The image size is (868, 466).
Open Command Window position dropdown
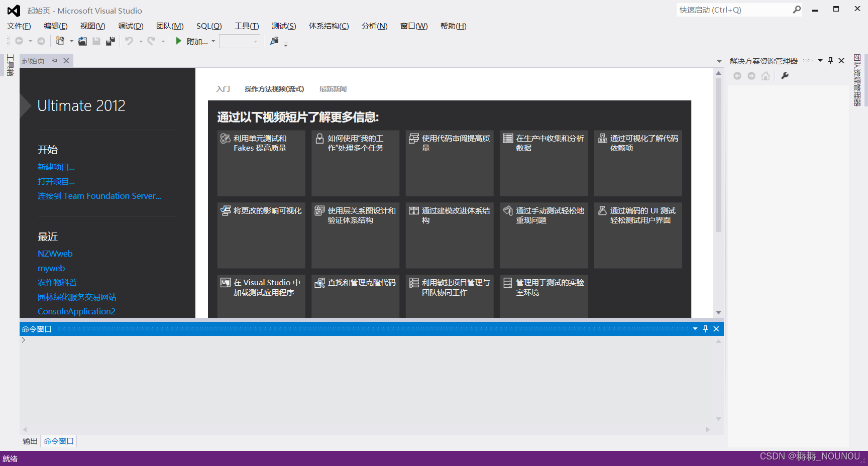pyautogui.click(x=695, y=329)
